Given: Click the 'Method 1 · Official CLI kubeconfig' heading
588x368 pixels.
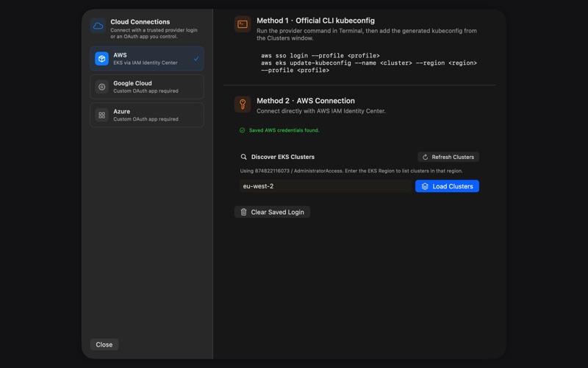Looking at the screenshot, I should [x=316, y=21].
